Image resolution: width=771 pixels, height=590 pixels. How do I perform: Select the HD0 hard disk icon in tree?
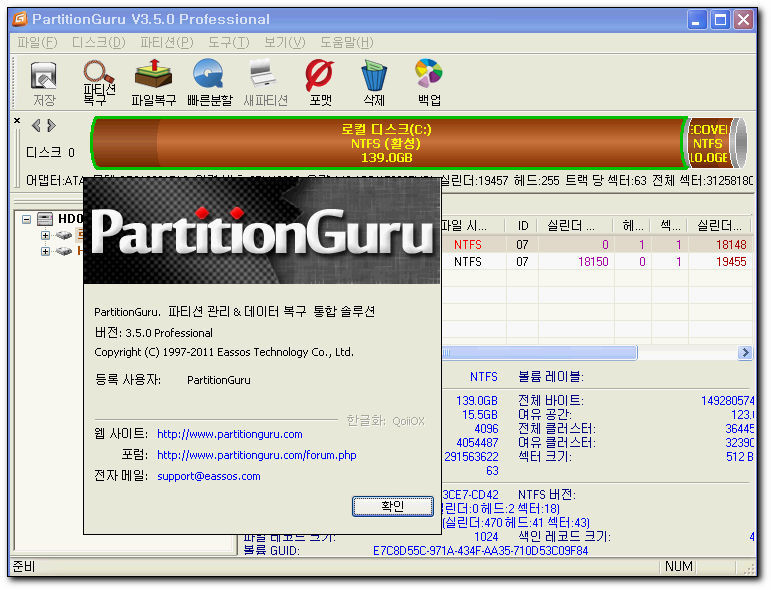coord(45,219)
